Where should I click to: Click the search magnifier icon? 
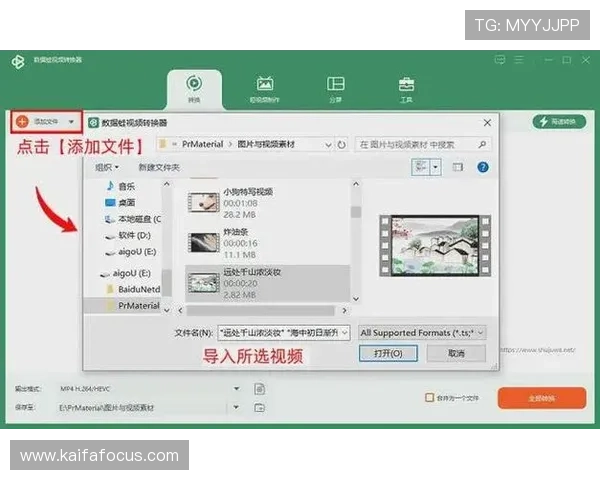point(482,144)
